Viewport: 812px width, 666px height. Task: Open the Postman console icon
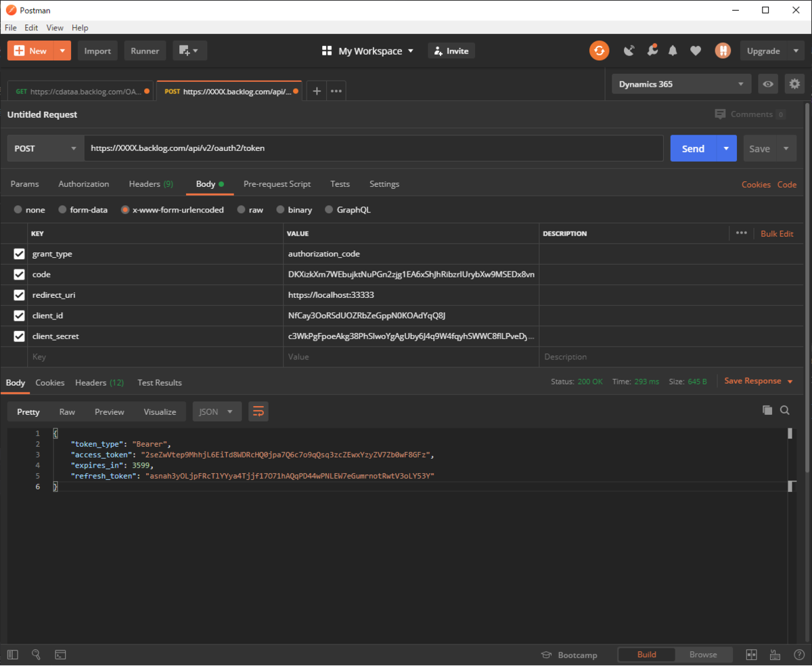coord(60,654)
